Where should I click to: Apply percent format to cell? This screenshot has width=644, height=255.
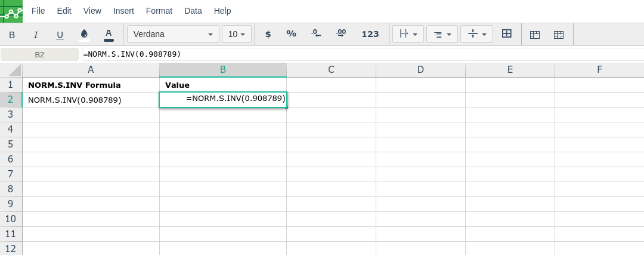click(x=291, y=34)
